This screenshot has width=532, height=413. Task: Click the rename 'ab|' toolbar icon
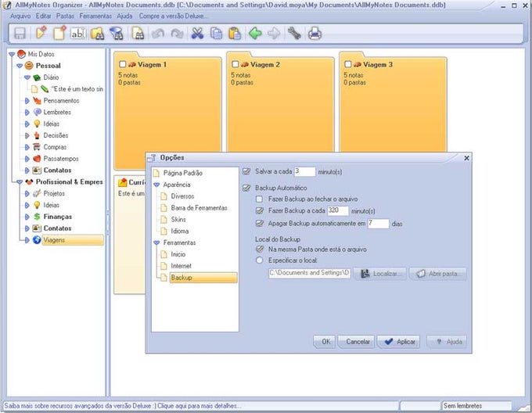point(78,34)
